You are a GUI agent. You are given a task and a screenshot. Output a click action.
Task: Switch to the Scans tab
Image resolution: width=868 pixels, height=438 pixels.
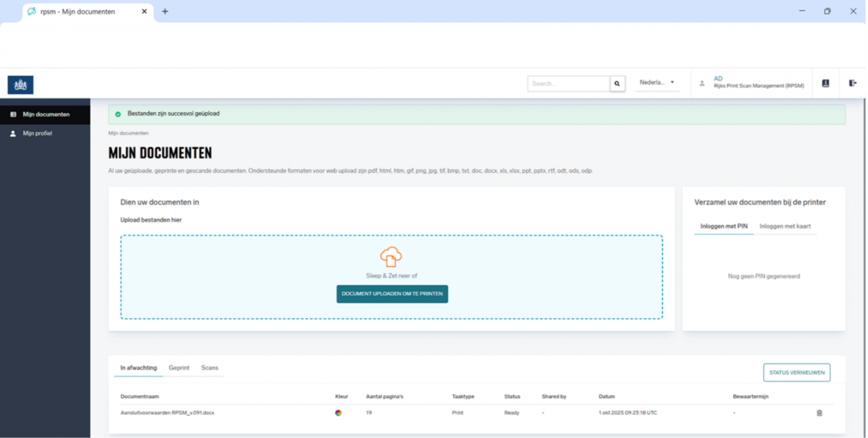tap(209, 368)
